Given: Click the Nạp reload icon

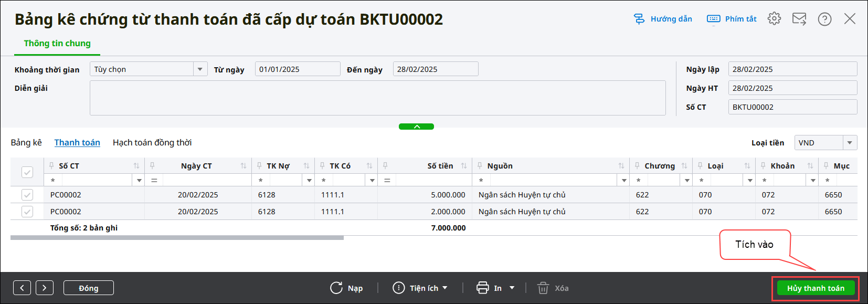Looking at the screenshot, I should click(336, 288).
